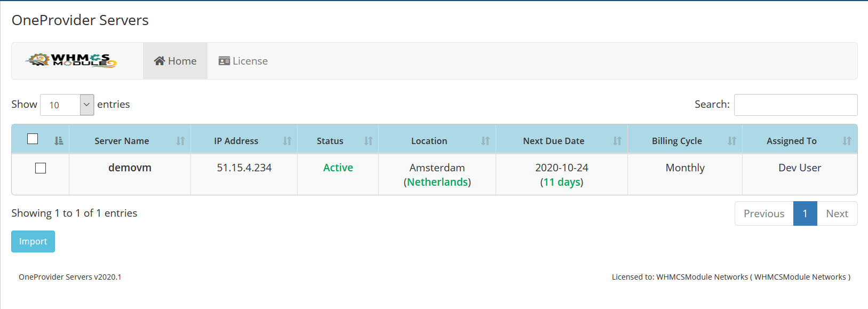The width and height of the screenshot is (868, 309).
Task: Go to the Next page
Action: tap(837, 213)
